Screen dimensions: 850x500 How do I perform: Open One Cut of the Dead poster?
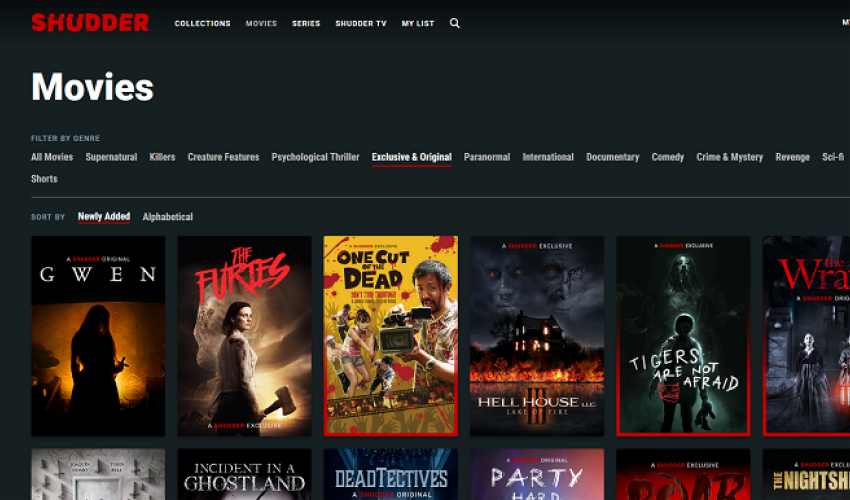click(391, 336)
